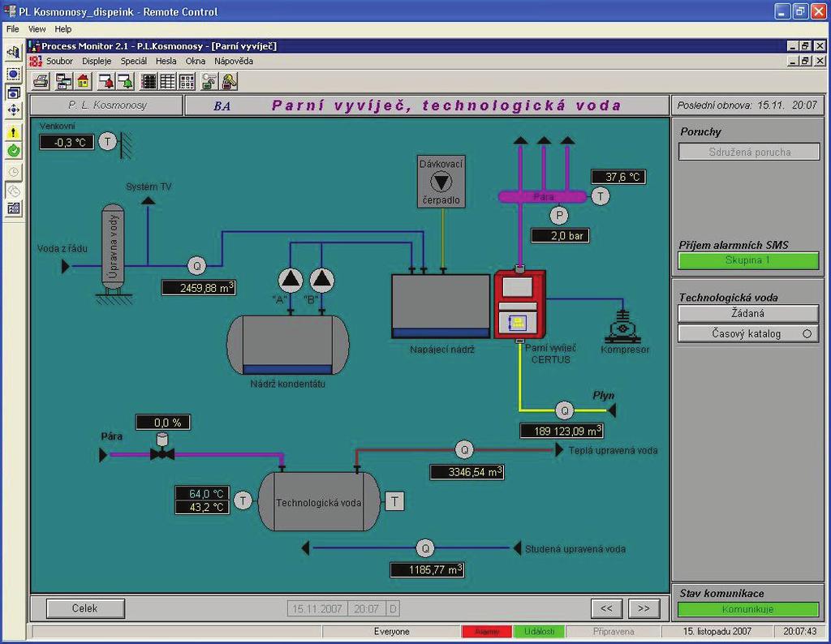Click the 15.11.2007 date field
Viewport: 831px width, 644px height.
coord(317,609)
